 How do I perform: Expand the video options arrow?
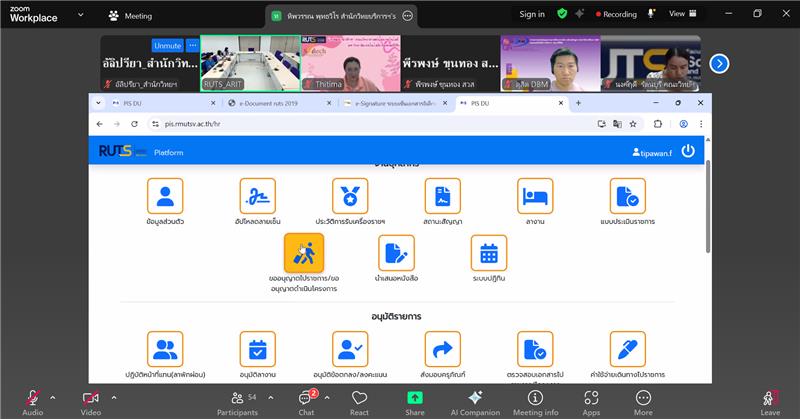pyautogui.click(x=113, y=396)
